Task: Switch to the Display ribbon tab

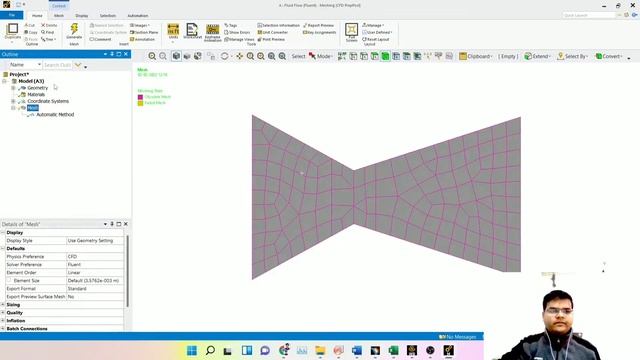Action: click(82, 16)
